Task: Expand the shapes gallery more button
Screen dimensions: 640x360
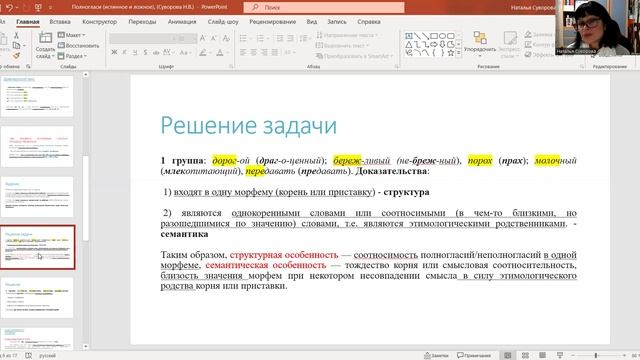Action: click(x=459, y=53)
